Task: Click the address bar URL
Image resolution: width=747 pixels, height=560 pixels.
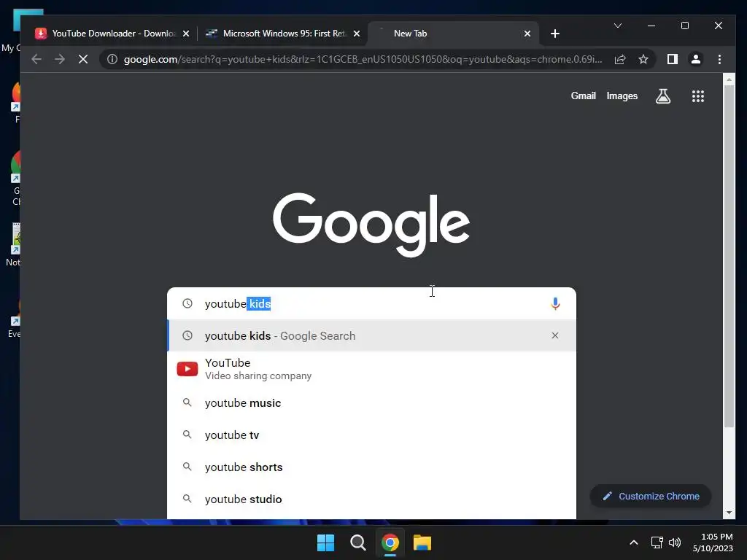Action: [x=363, y=59]
